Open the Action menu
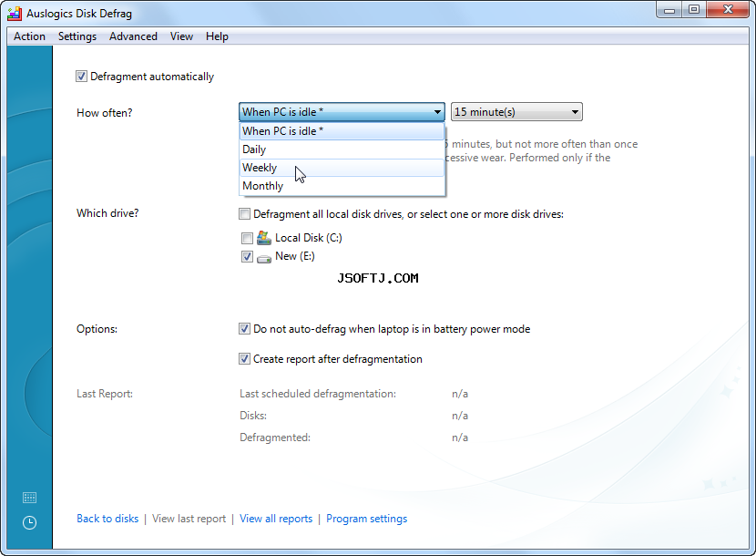 [29, 36]
